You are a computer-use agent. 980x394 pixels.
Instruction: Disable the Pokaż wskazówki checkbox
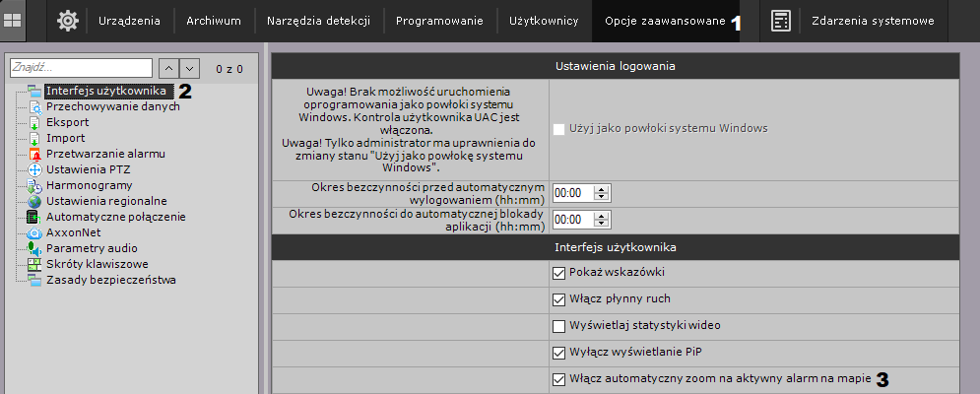coord(559,272)
